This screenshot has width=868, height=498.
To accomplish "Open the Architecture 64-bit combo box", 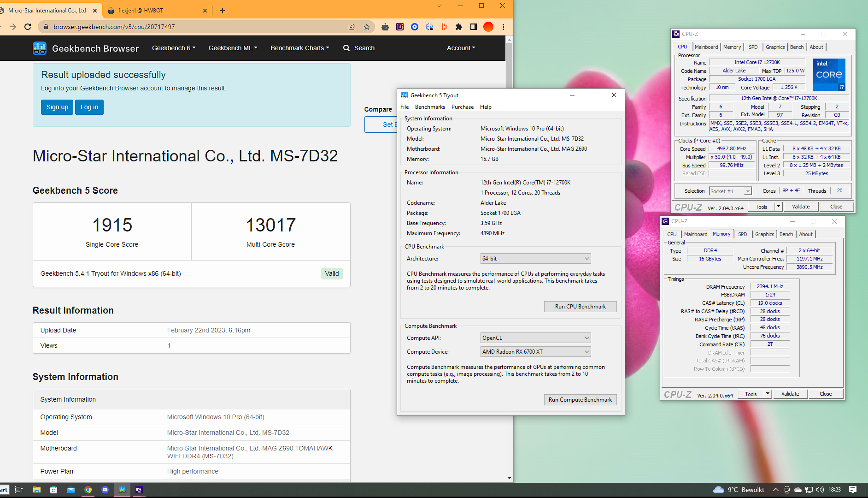I will click(535, 259).
